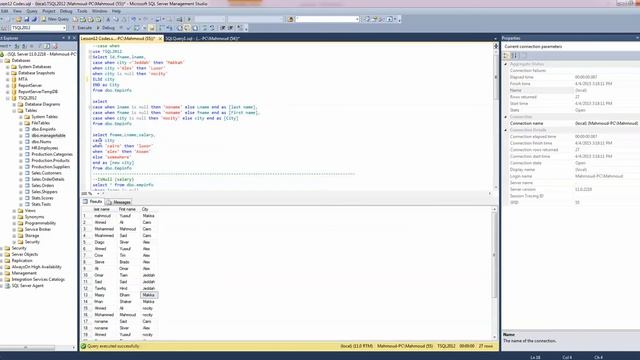This screenshot has width=640, height=360.
Task: Click the Rows returned property row
Action: coord(571,97)
